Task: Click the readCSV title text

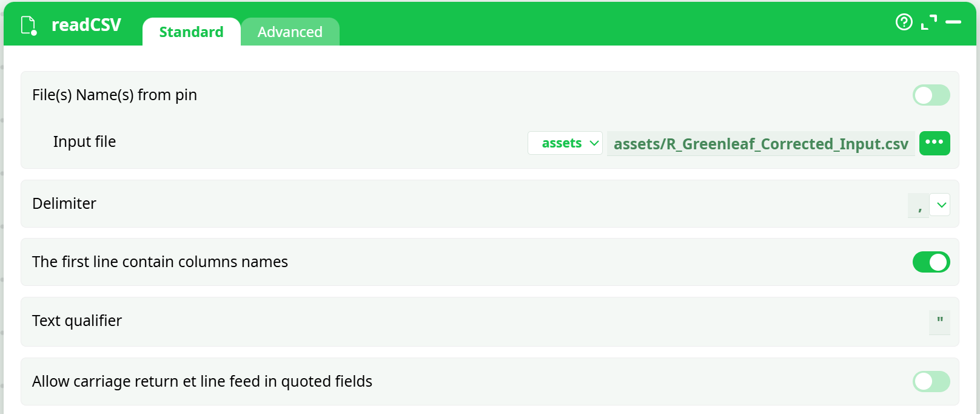Action: pos(86,25)
